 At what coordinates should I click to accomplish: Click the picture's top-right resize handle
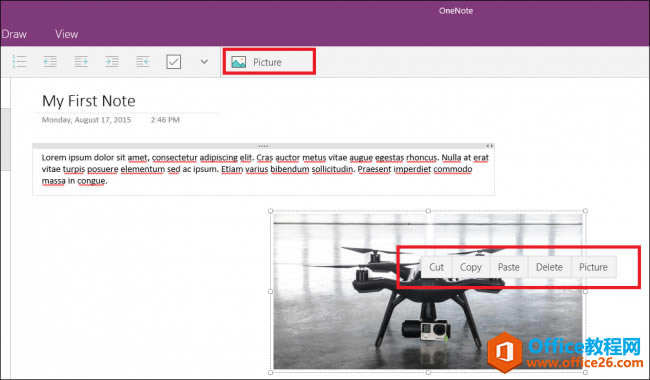[x=585, y=211]
